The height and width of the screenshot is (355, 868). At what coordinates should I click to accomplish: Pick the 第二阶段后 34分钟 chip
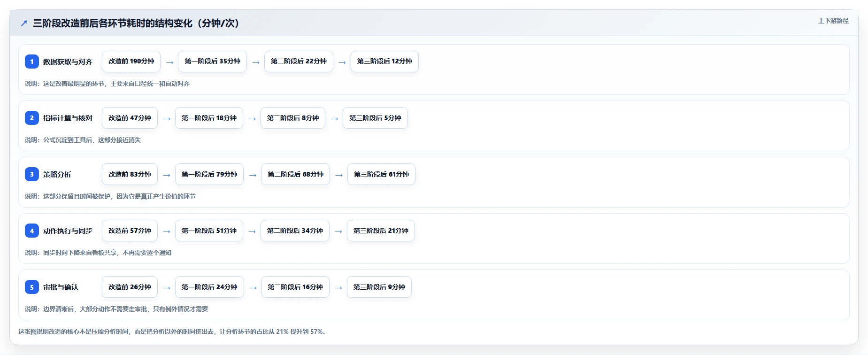coord(295,231)
